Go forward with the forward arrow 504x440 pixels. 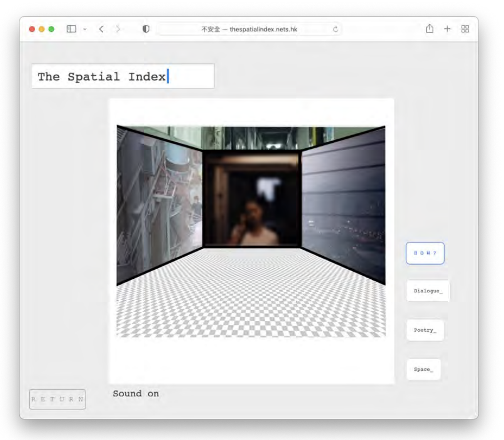click(118, 29)
